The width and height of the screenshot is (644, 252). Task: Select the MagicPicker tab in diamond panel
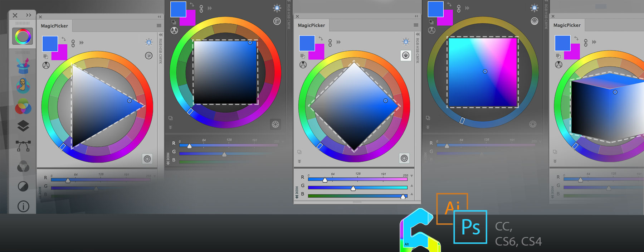pyautogui.click(x=312, y=25)
